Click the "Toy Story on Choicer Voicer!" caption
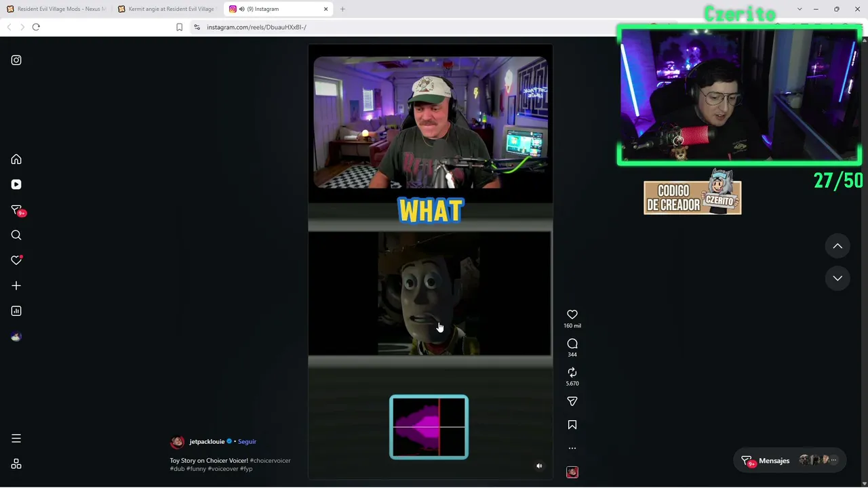The height and width of the screenshot is (488, 868). [209, 461]
